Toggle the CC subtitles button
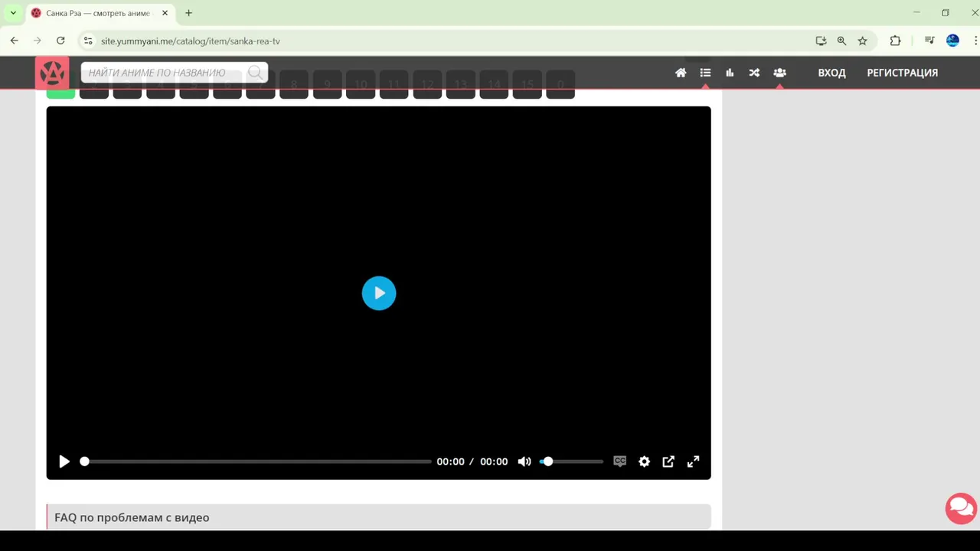Screen dimensions: 980x551 [620, 461]
